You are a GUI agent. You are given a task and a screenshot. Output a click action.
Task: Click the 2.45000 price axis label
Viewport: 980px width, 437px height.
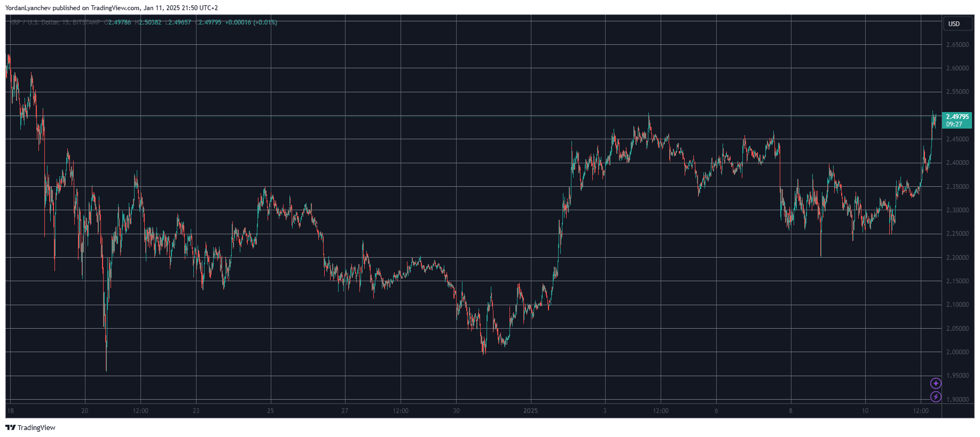957,139
